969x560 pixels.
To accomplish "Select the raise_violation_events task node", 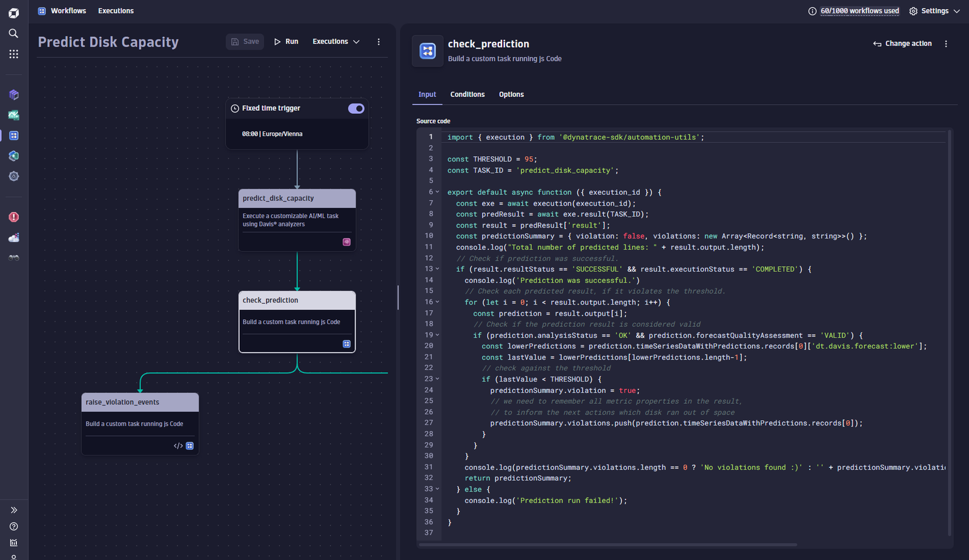I will (x=140, y=424).
